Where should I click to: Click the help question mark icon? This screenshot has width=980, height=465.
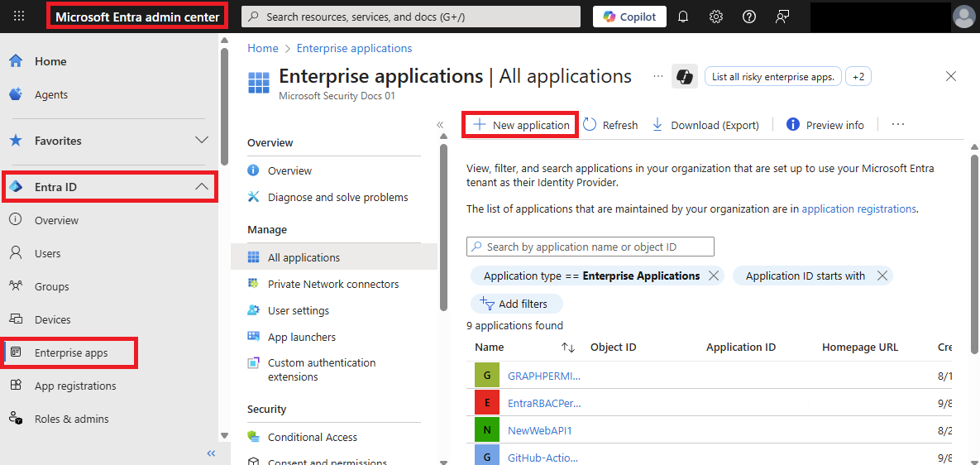[749, 17]
